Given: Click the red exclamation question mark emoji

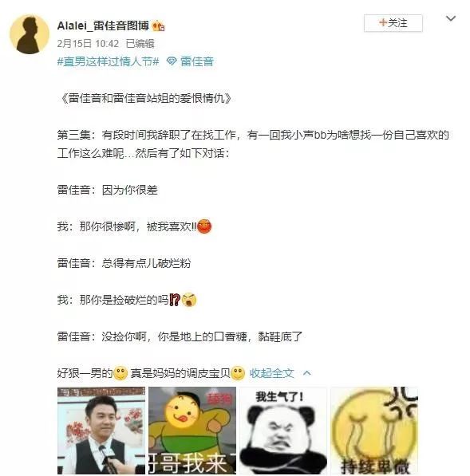Looking at the screenshot, I should (175, 300).
